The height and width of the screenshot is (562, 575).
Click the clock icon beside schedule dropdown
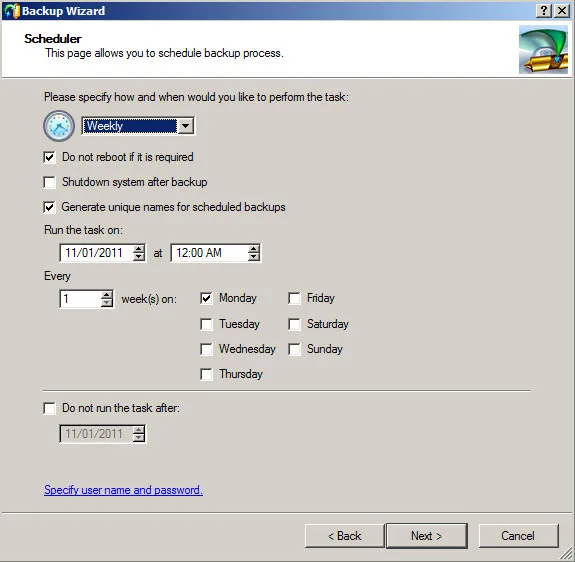click(x=59, y=126)
